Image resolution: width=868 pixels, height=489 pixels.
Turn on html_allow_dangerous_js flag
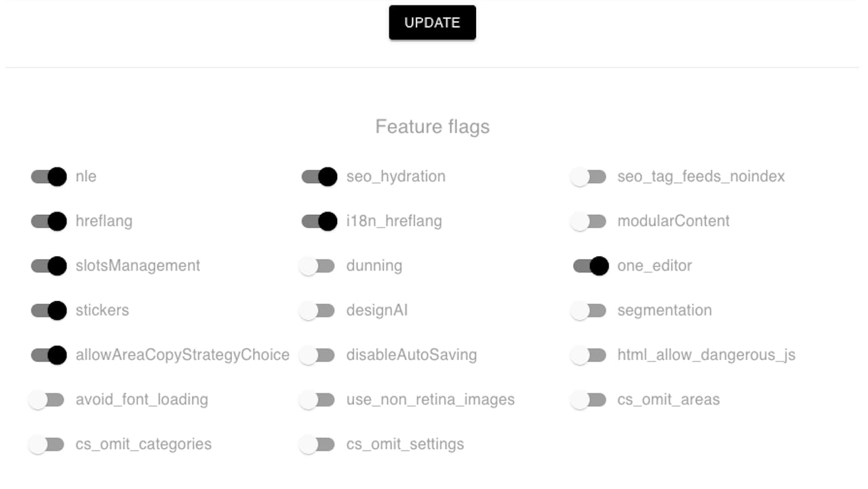(588, 355)
